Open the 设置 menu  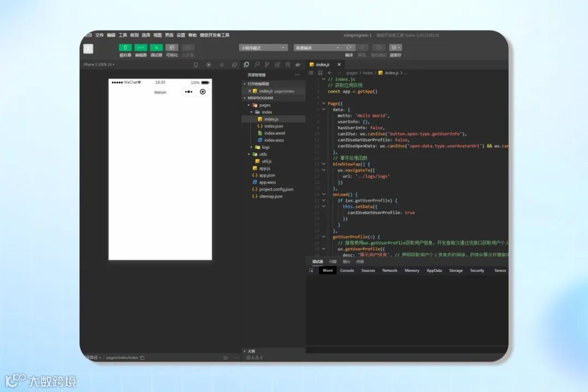click(181, 35)
